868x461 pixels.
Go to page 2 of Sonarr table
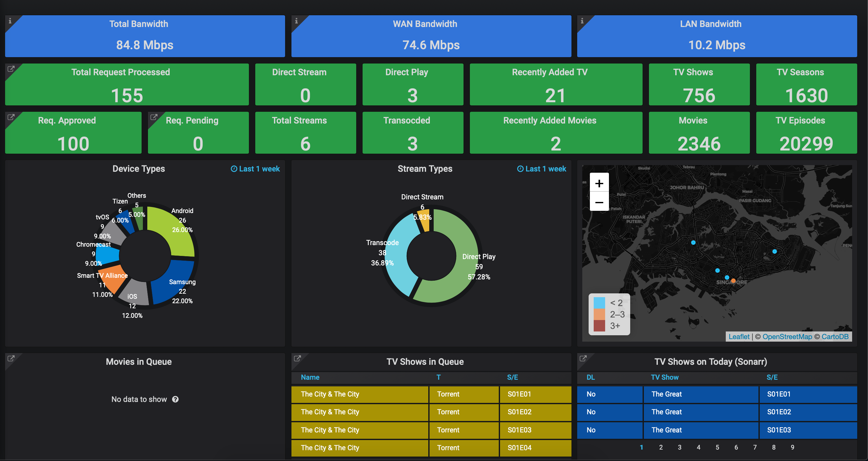[x=661, y=447]
